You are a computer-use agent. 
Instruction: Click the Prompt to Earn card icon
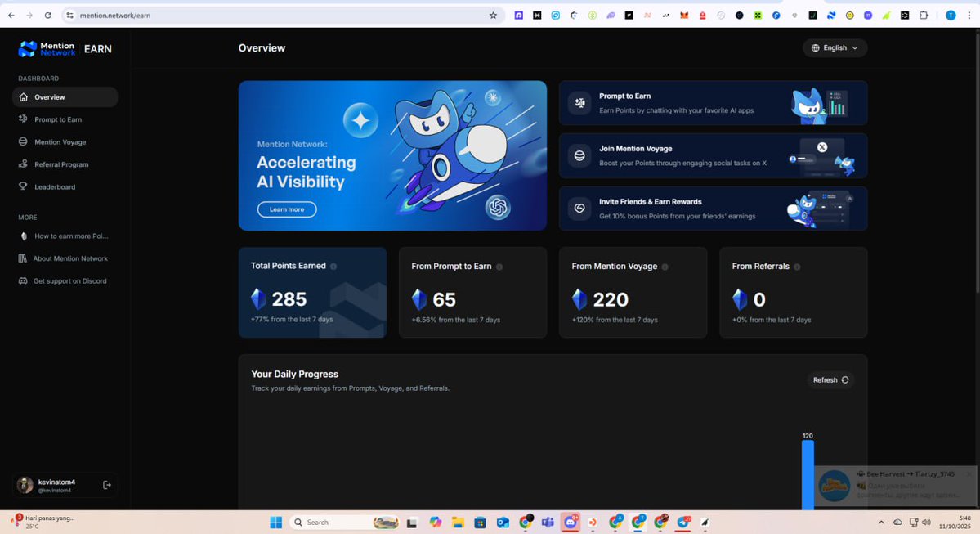(580, 103)
